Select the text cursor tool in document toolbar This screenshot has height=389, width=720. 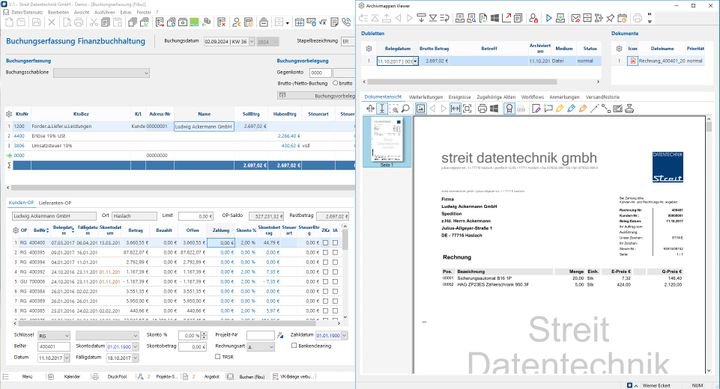coord(382,108)
